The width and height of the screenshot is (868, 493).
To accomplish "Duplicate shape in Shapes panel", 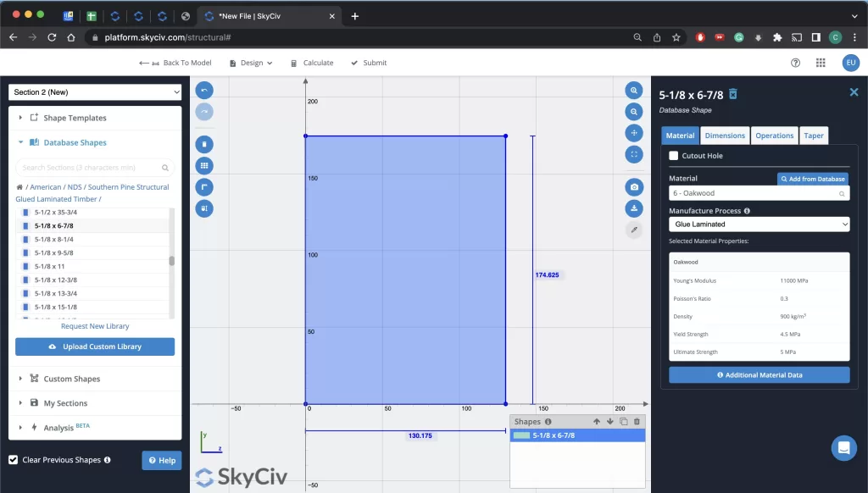I will [623, 422].
